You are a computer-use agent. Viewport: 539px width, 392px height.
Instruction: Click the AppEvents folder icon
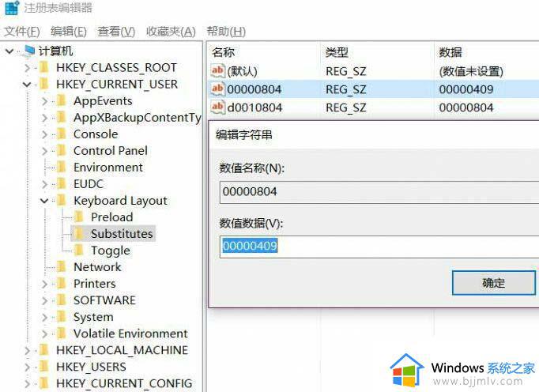(x=61, y=100)
